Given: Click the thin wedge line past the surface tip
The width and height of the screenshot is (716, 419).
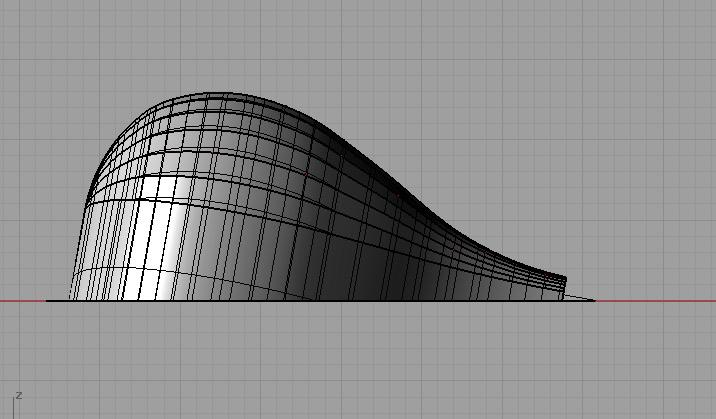Looking at the screenshot, I should (x=580, y=296).
